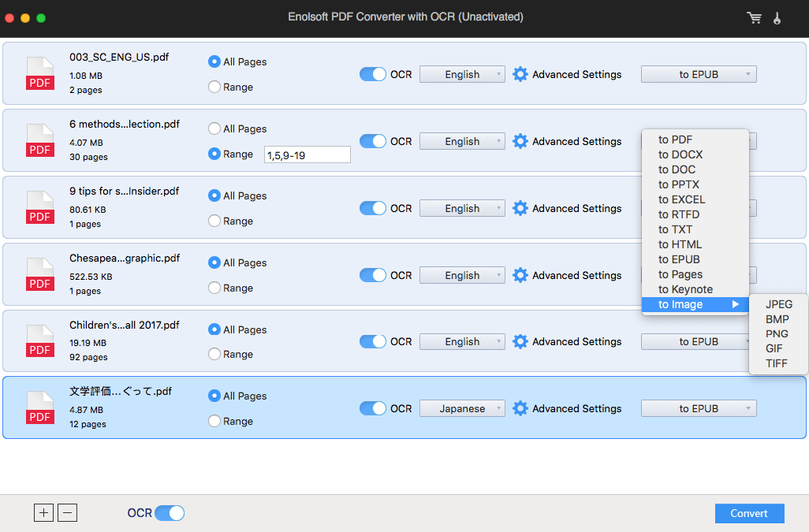Click PDF icon of Chesapea...graphic.pdf
809x532 pixels.
pos(40,275)
